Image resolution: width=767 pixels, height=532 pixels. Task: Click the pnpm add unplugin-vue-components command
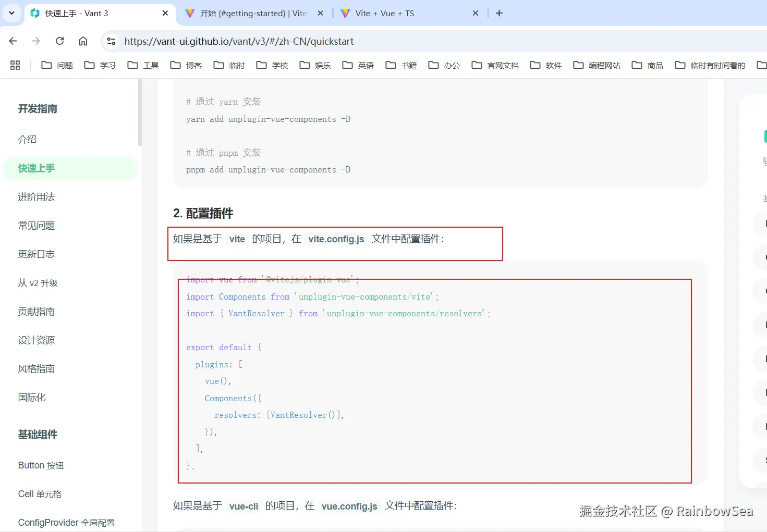click(x=268, y=170)
